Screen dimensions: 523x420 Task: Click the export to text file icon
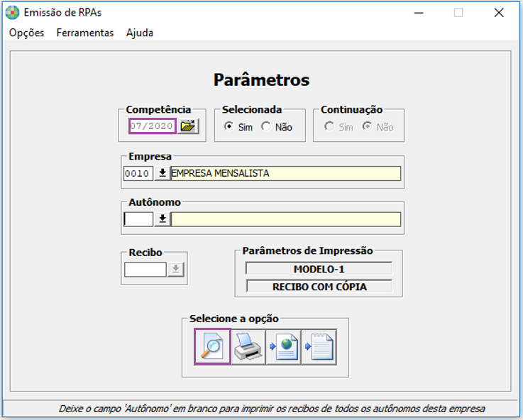point(319,347)
